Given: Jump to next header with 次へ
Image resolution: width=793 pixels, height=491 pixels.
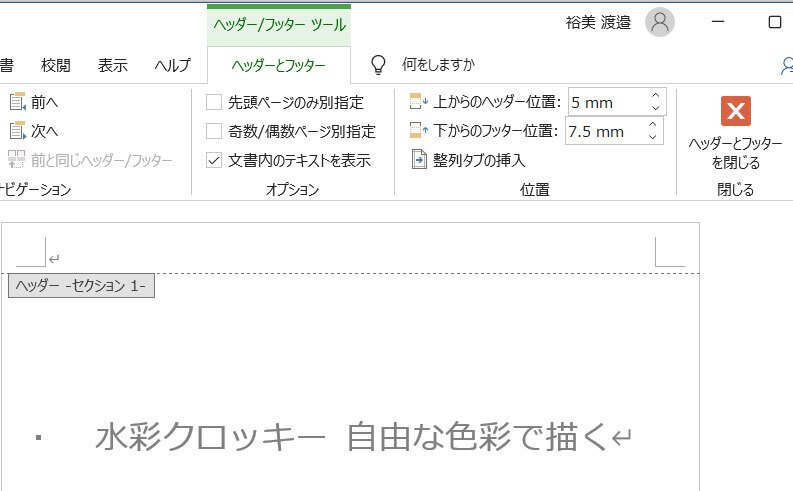Looking at the screenshot, I should click(x=34, y=131).
